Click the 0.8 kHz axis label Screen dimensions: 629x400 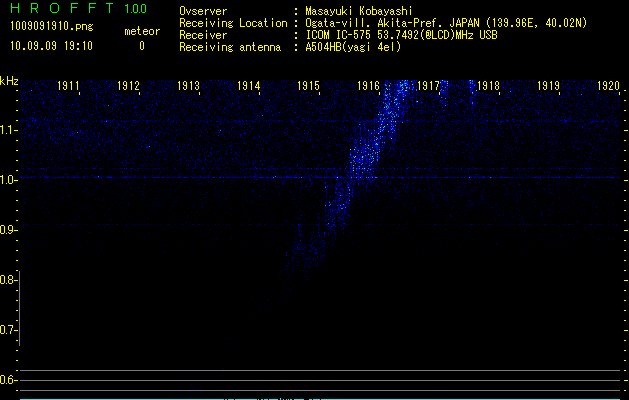coord(8,280)
